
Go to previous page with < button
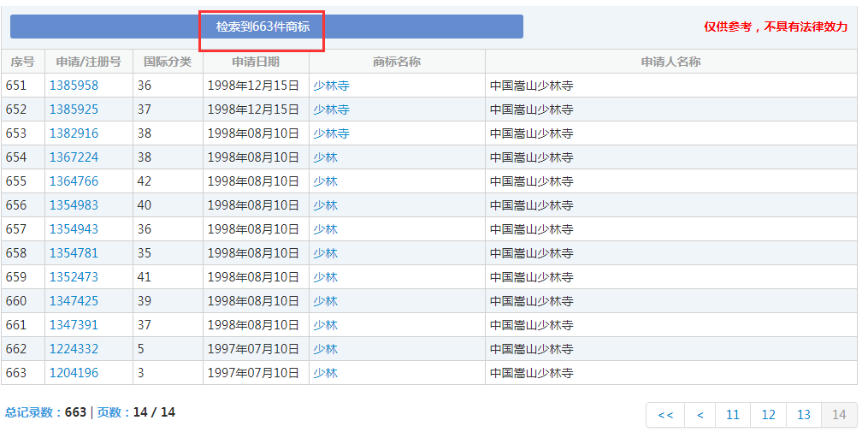[700, 415]
